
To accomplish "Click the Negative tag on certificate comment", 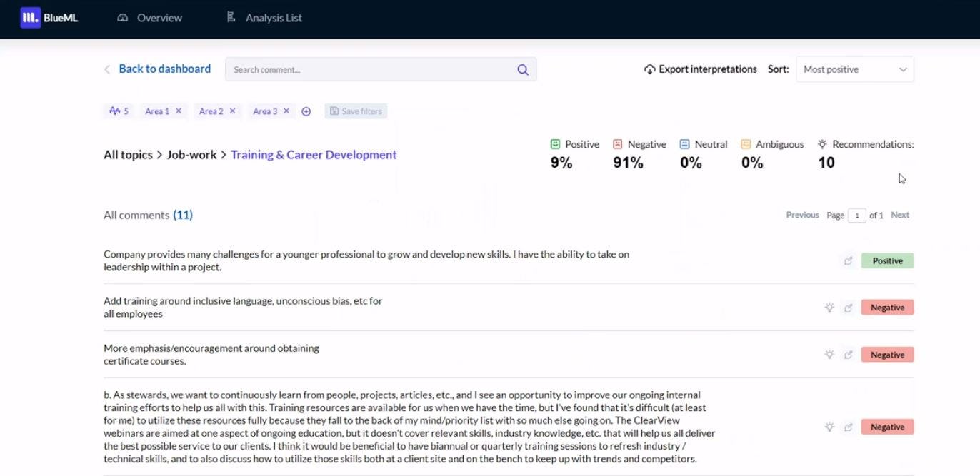I will (887, 355).
